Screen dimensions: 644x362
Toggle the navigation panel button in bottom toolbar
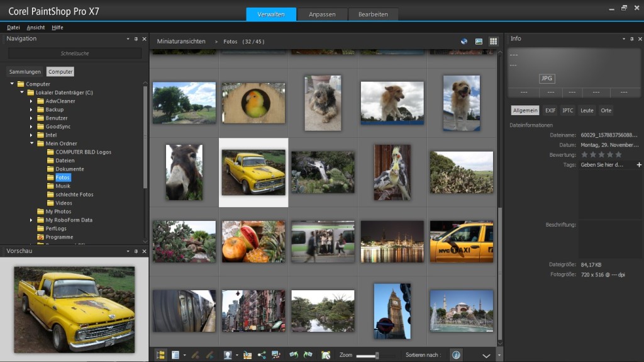[160, 355]
